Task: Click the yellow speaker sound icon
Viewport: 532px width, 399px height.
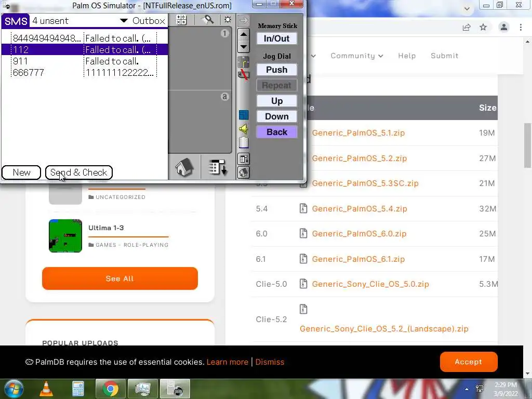Action: (x=244, y=129)
